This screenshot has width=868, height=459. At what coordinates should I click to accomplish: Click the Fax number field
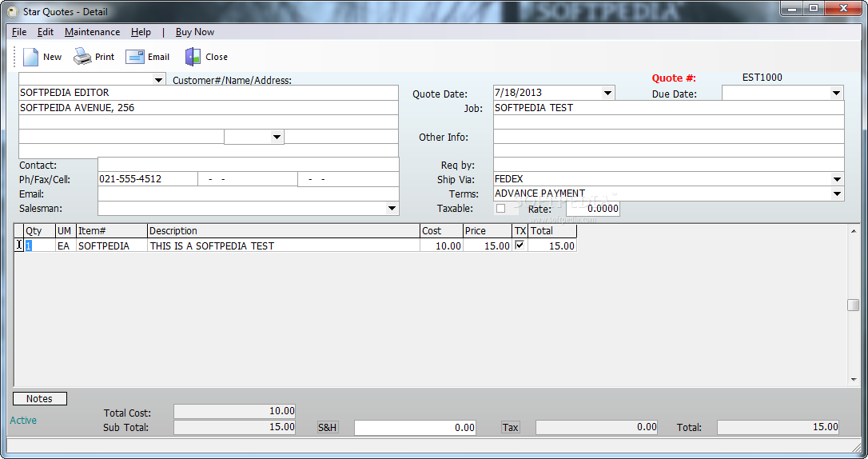(248, 179)
